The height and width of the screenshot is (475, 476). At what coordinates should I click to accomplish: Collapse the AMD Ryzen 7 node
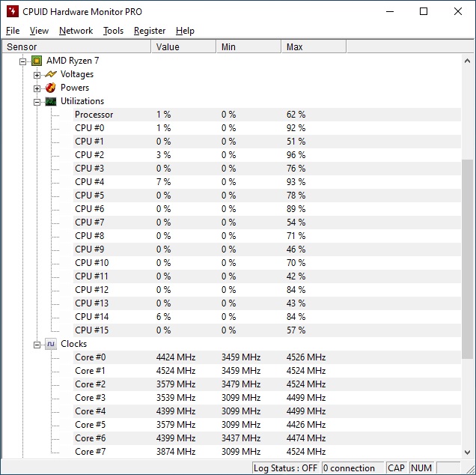(22, 61)
